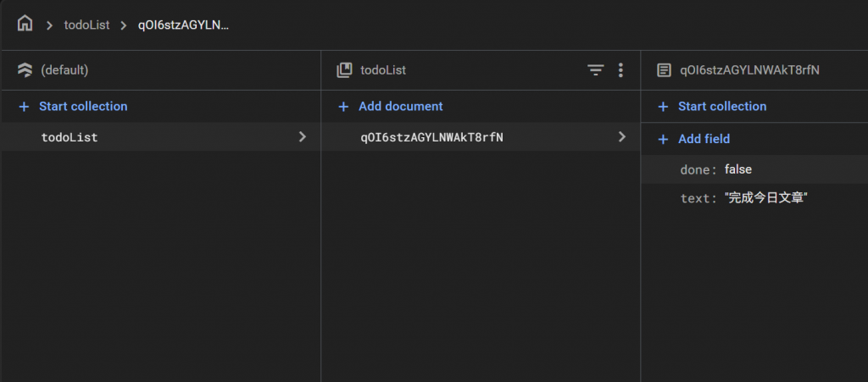Start collection under the document panel
The width and height of the screenshot is (868, 382).
[721, 107]
